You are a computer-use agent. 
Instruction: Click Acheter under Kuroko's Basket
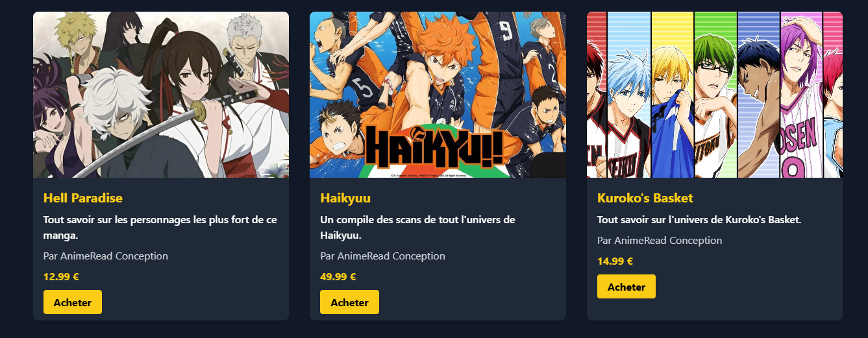coord(626,287)
